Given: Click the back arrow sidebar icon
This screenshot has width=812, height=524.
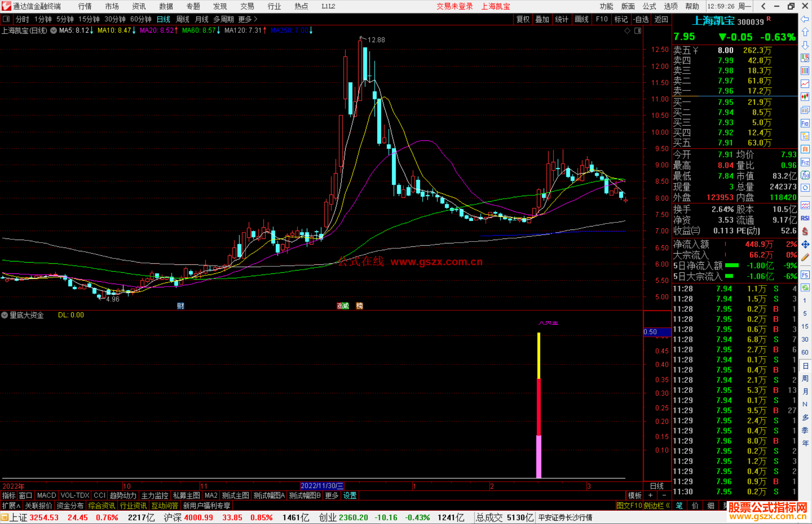Looking at the screenshot, I should pyautogui.click(x=805, y=19).
